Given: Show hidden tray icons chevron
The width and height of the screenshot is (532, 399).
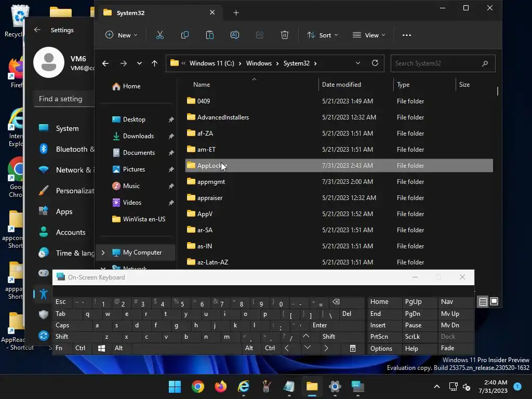Looking at the screenshot, I should 437,387.
